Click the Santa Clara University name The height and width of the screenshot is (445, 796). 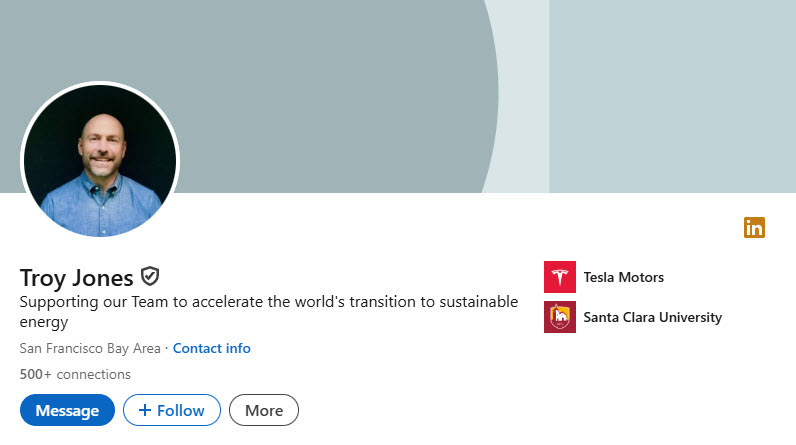pos(652,317)
